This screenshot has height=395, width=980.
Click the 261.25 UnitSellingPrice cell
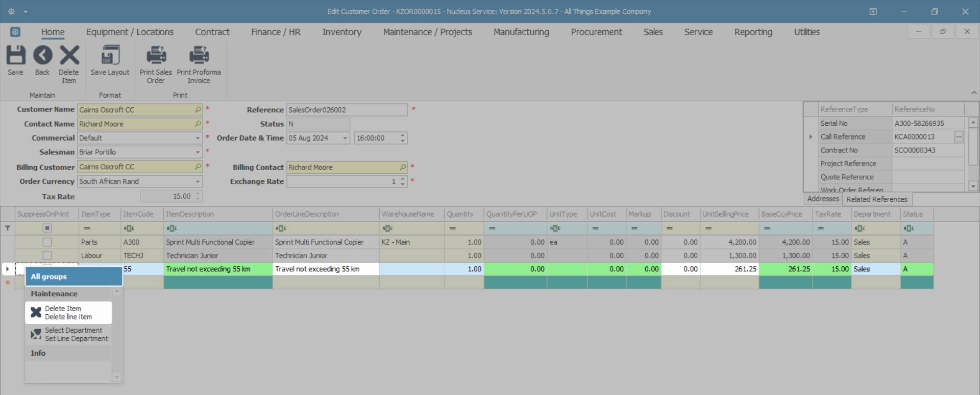pos(729,269)
